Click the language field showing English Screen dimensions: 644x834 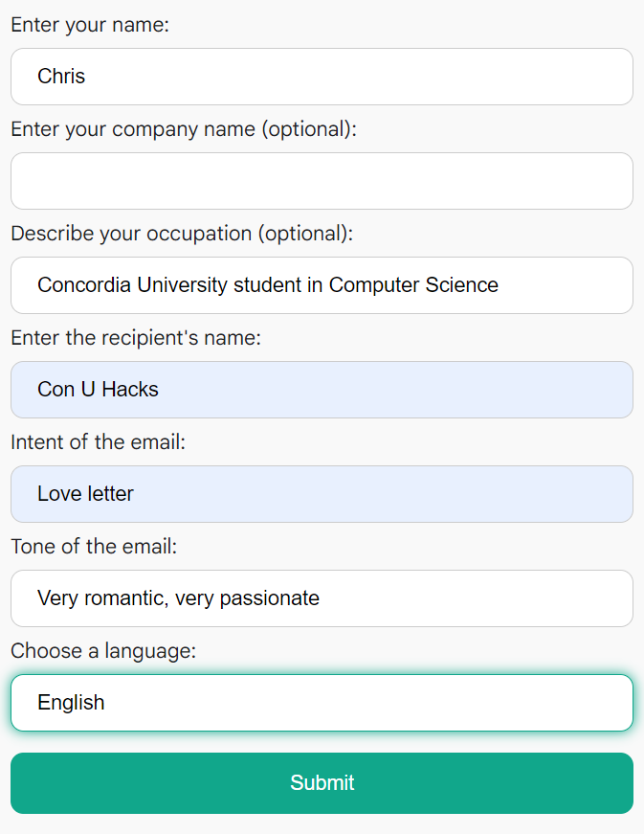click(322, 703)
